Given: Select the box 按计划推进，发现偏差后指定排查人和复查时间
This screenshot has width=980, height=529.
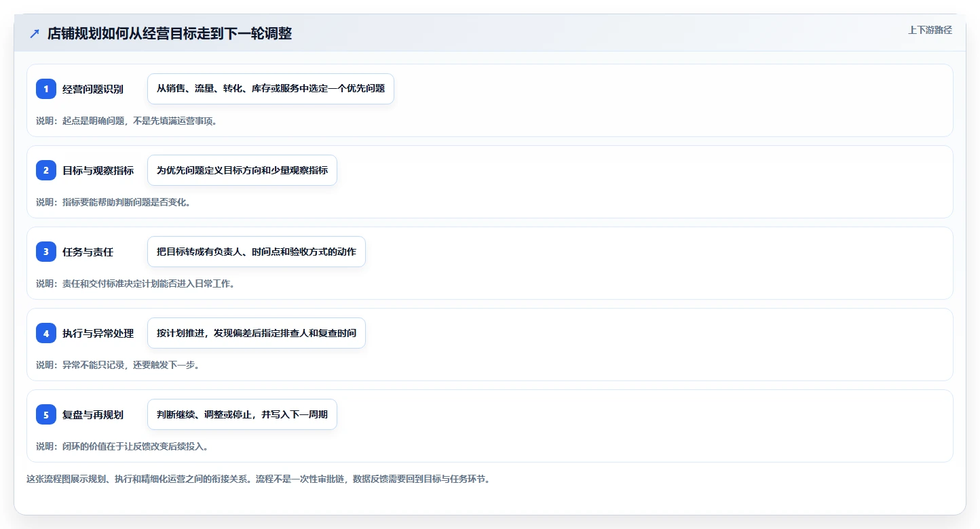Looking at the screenshot, I should point(257,333).
